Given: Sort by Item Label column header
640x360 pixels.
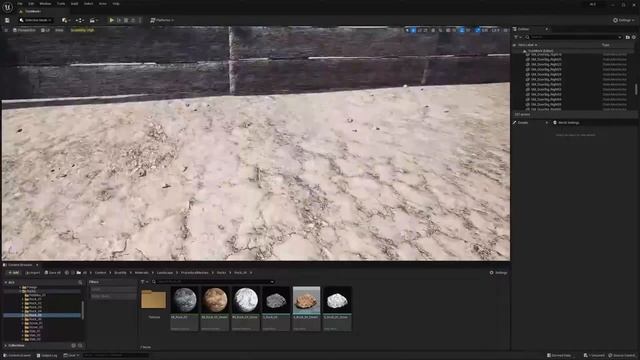Looking at the screenshot, I should (x=527, y=45).
